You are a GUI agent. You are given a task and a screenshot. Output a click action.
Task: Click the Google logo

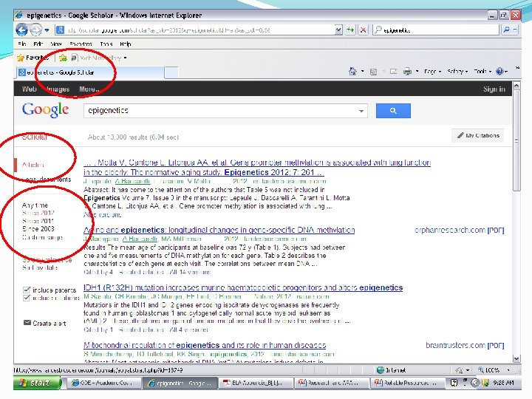46,109
